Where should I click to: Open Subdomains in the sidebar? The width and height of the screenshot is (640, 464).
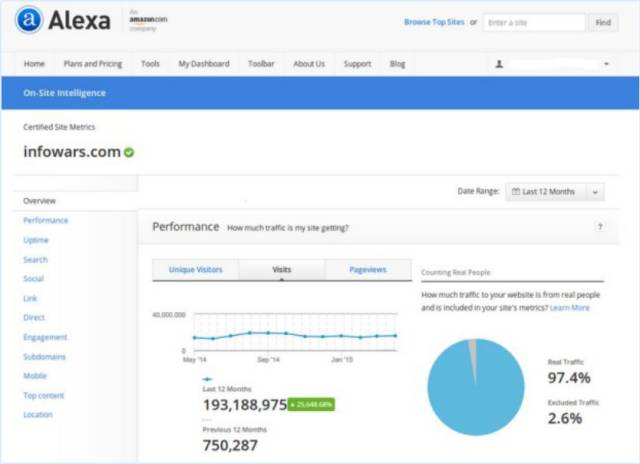[x=44, y=357]
